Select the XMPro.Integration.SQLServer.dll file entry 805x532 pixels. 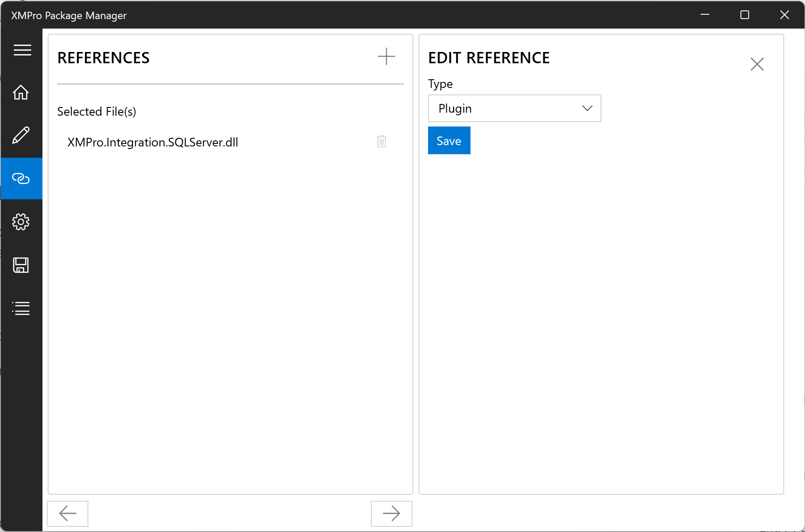click(x=153, y=143)
